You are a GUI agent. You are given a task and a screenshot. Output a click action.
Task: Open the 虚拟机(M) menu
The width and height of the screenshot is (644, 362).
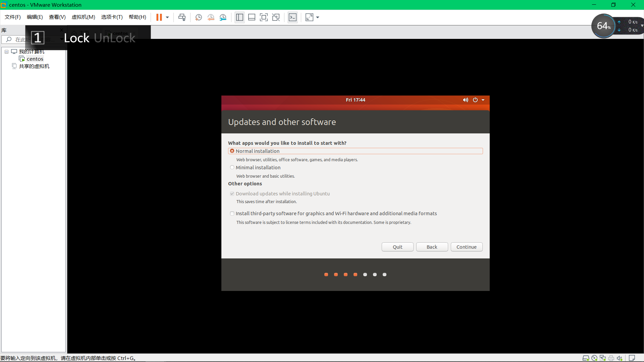pos(84,17)
